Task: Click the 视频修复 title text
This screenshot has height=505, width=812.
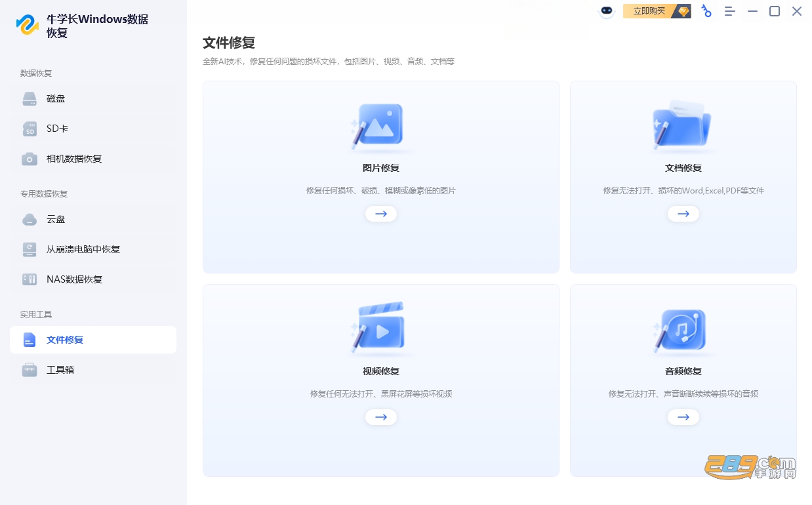Action: coord(381,372)
